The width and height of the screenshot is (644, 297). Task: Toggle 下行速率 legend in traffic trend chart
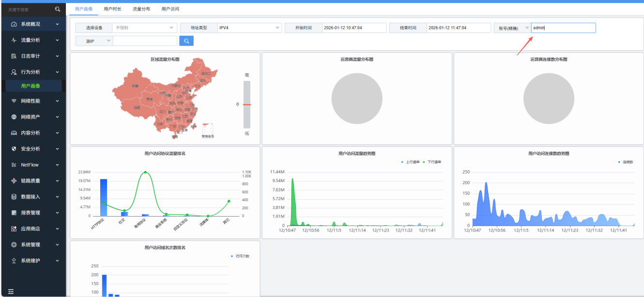433,162
